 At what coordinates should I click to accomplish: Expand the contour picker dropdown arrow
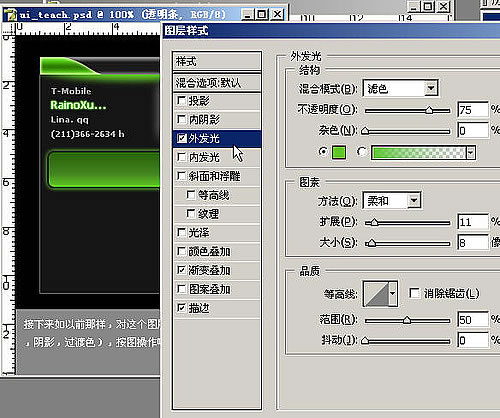393,294
